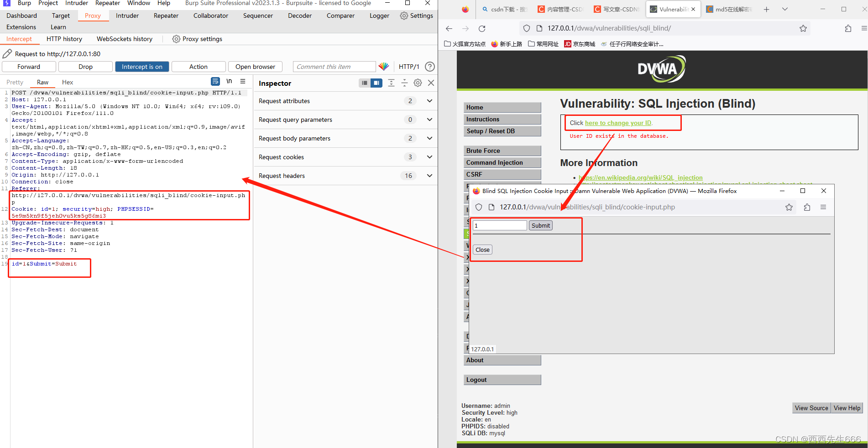Click Open browser button

[x=255, y=67]
